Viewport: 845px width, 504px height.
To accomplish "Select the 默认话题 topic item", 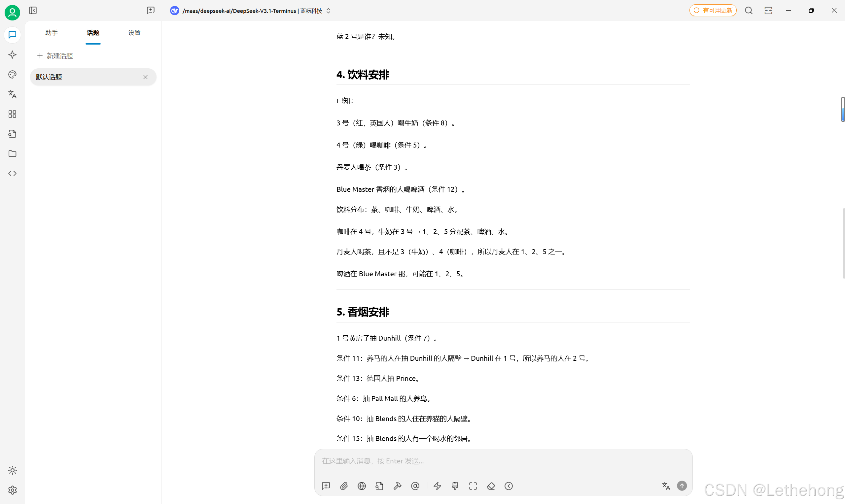I will (93, 77).
